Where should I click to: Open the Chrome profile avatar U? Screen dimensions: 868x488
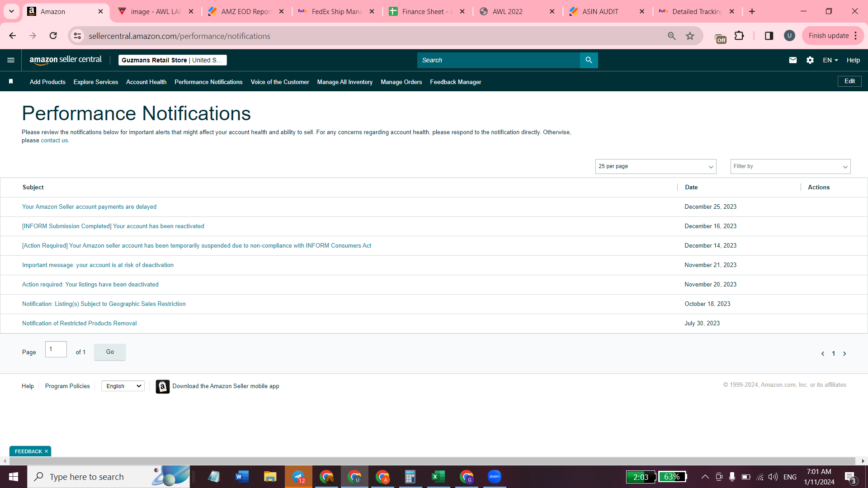coord(789,36)
